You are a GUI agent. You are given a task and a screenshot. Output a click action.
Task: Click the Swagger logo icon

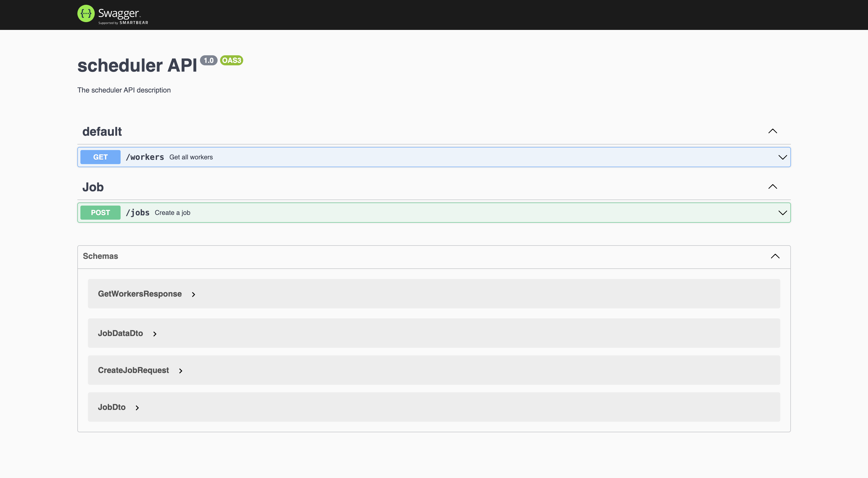pyautogui.click(x=86, y=14)
